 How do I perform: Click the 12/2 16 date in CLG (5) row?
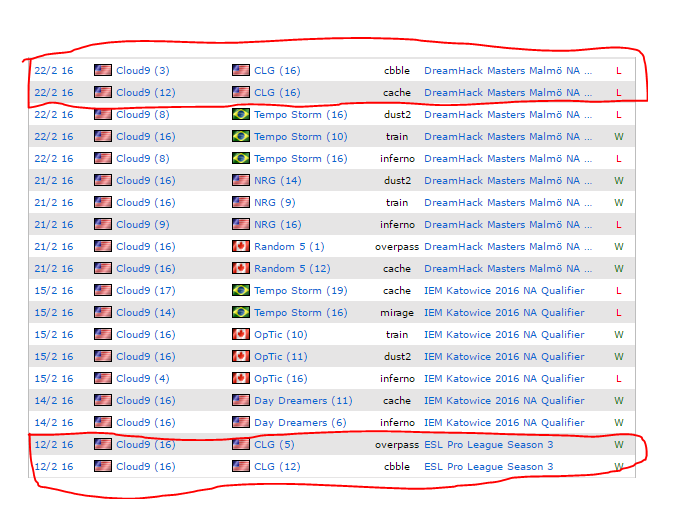coord(54,445)
